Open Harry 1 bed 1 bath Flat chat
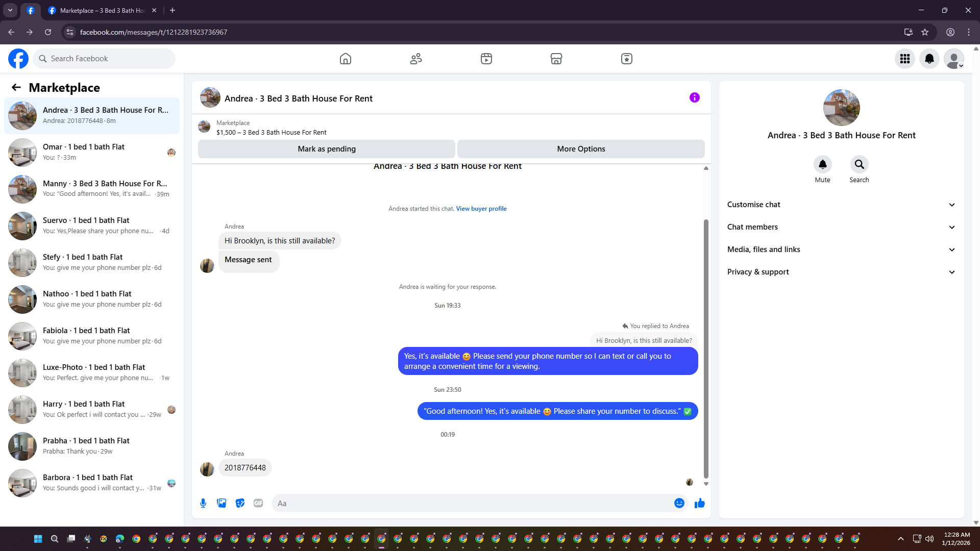The height and width of the screenshot is (551, 980). [x=92, y=410]
